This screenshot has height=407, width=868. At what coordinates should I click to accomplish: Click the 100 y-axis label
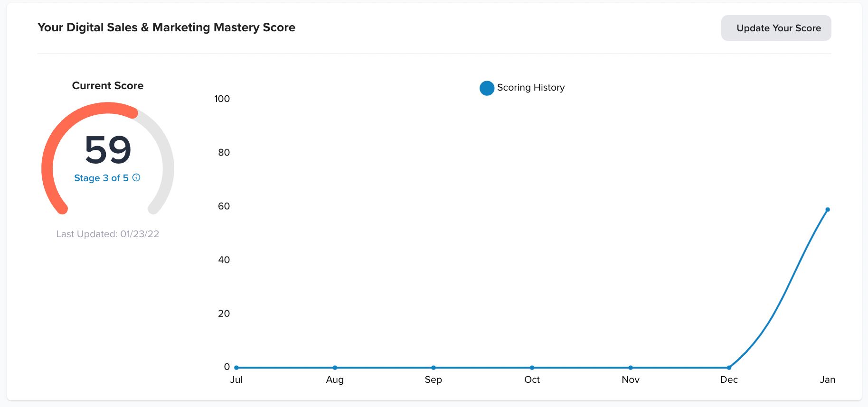[x=222, y=99]
